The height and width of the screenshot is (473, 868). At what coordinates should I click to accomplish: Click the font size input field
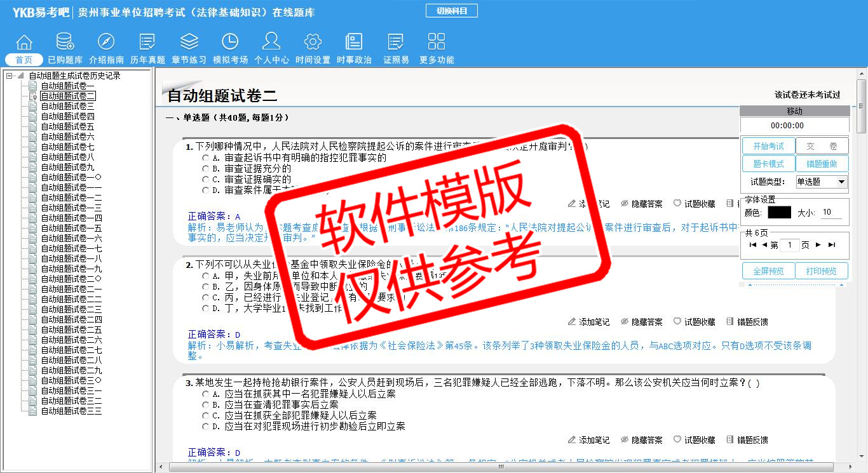coord(831,213)
